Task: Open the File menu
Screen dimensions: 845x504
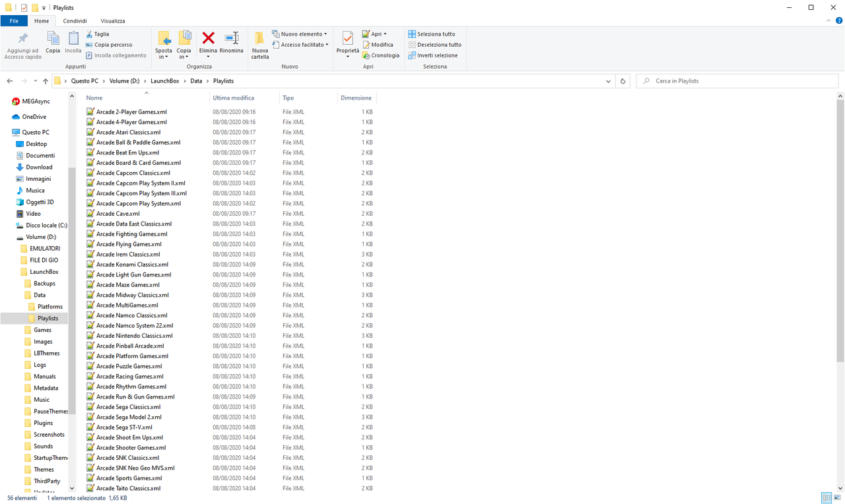Action: point(14,20)
